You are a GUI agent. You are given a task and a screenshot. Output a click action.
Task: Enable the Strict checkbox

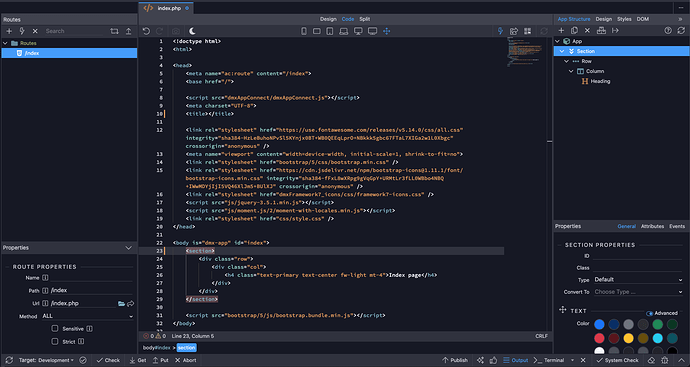tap(55, 341)
